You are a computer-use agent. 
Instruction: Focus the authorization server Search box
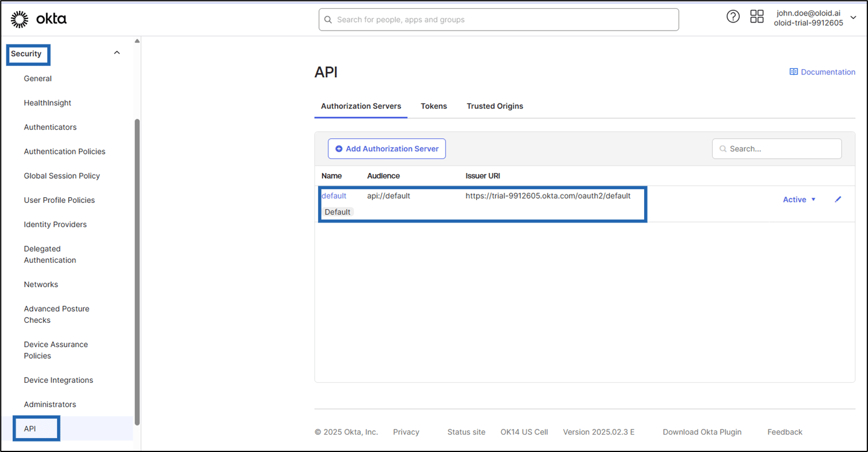pyautogui.click(x=777, y=149)
